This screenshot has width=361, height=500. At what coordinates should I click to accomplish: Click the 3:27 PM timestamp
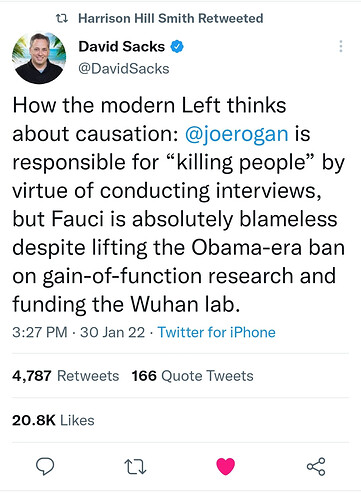[40, 332]
